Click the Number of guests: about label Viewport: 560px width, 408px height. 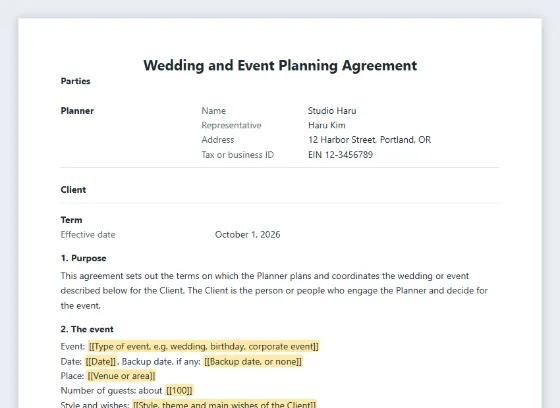click(x=111, y=390)
